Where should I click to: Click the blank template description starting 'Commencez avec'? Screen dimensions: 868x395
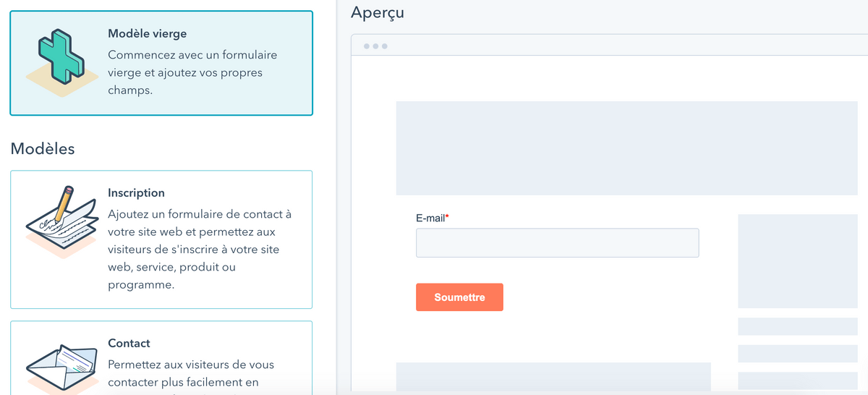click(x=192, y=72)
